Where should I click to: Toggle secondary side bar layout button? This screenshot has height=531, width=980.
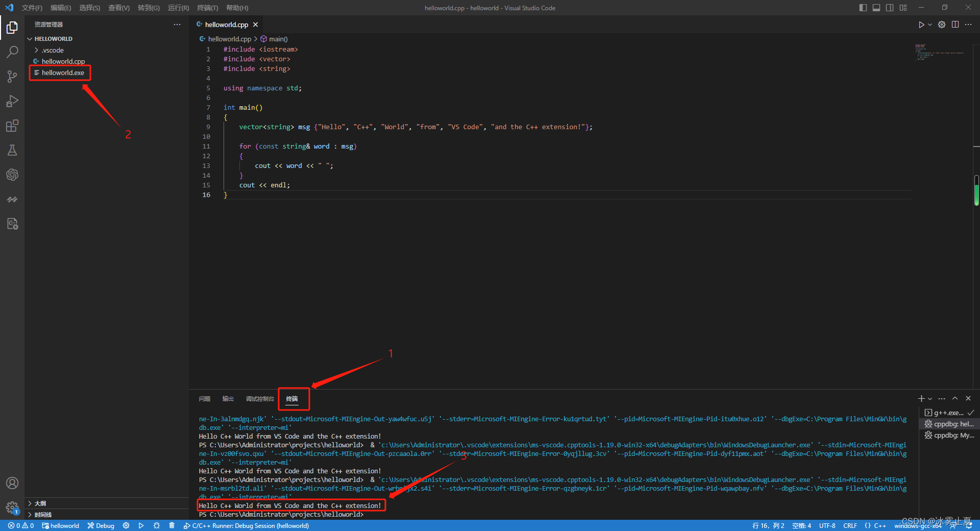pyautogui.click(x=890, y=8)
